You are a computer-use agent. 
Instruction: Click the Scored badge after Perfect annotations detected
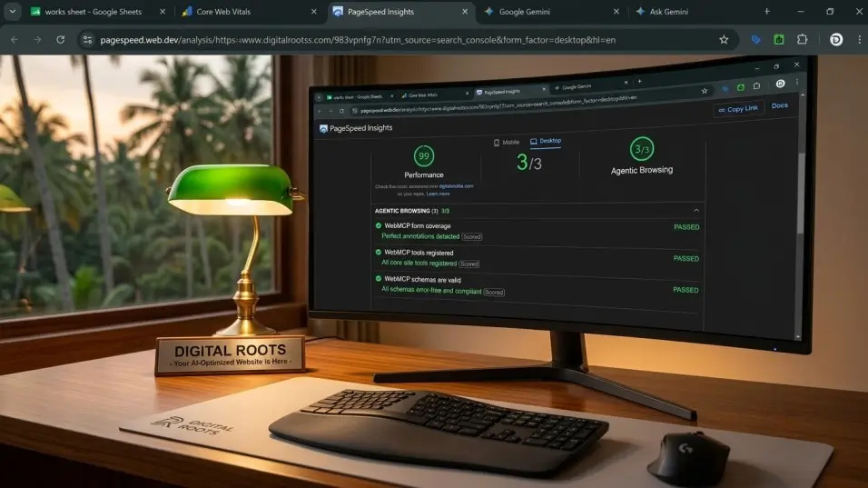471,237
